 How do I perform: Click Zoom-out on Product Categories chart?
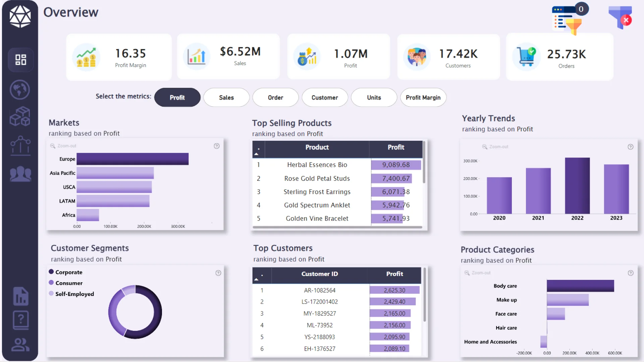pyautogui.click(x=477, y=273)
